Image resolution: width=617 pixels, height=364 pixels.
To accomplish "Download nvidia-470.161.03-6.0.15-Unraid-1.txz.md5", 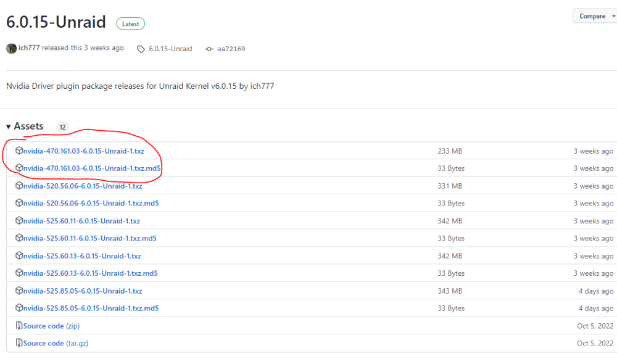I will pyautogui.click(x=92, y=168).
